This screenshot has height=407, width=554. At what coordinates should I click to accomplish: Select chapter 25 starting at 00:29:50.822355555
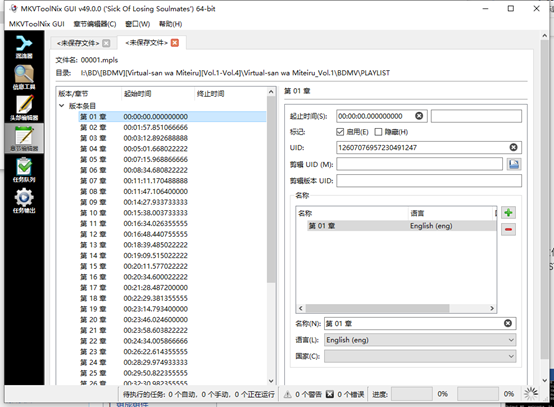172,373
